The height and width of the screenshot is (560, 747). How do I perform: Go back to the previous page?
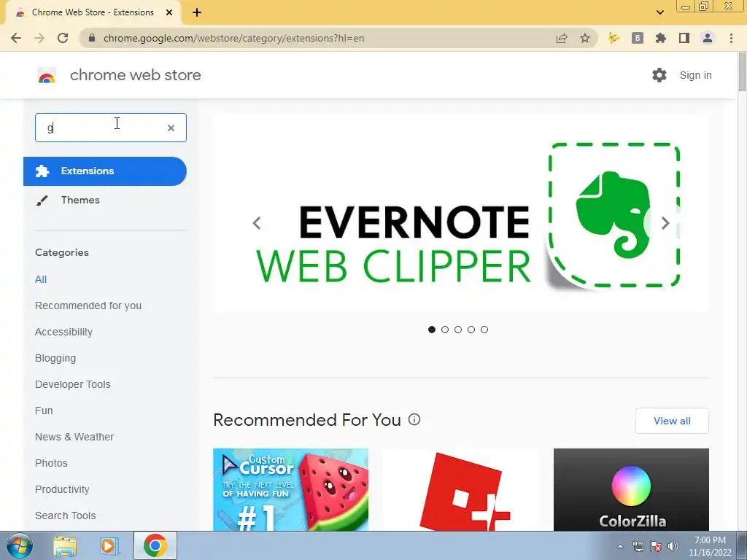[16, 38]
